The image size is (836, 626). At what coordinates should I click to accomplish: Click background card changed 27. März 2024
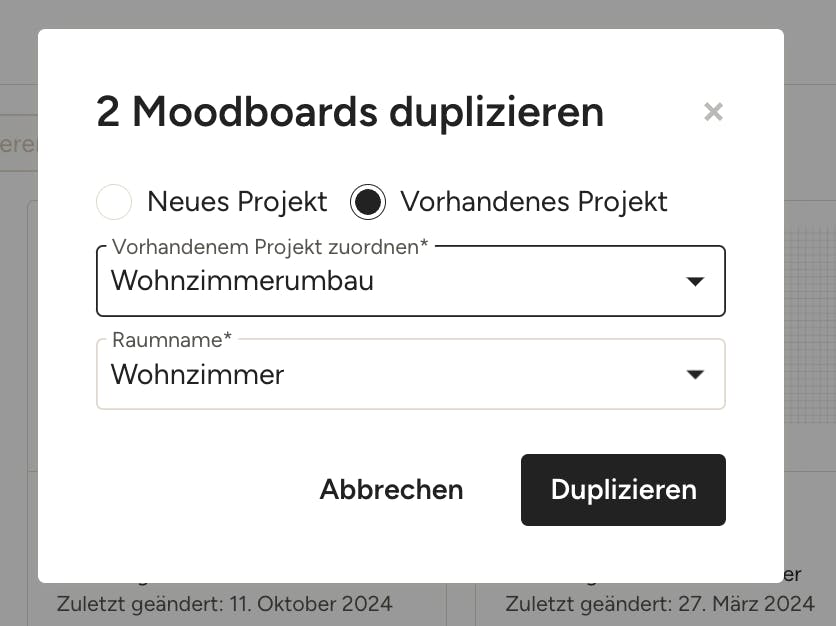click(x=656, y=604)
